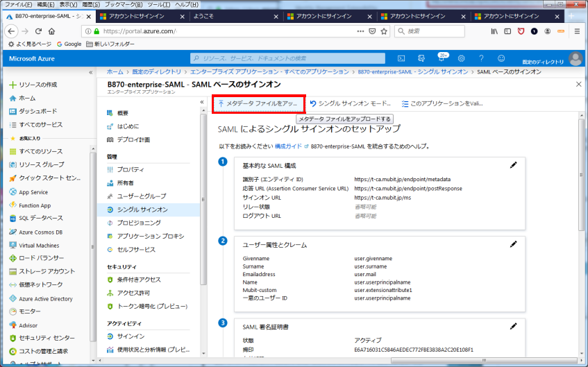Click シングル サインオン モード toolbar button
Image resolution: width=588 pixels, height=367 pixels.
(351, 103)
